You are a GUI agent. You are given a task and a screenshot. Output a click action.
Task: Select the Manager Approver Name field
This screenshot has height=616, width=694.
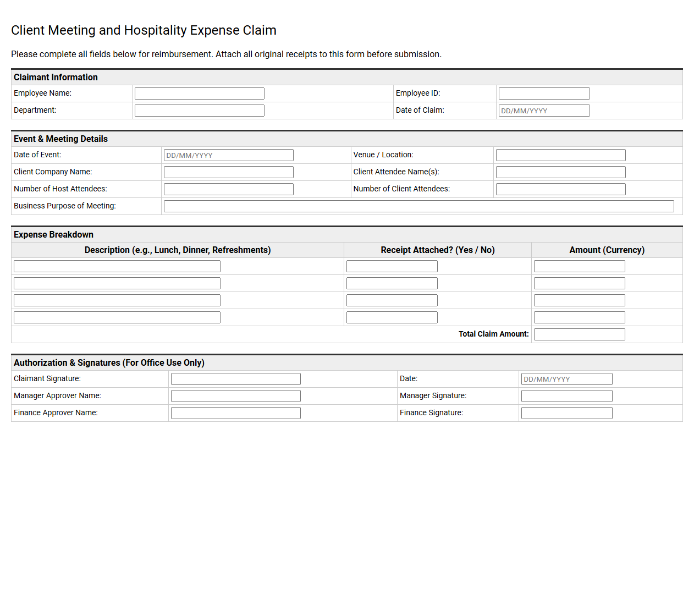coord(236,396)
